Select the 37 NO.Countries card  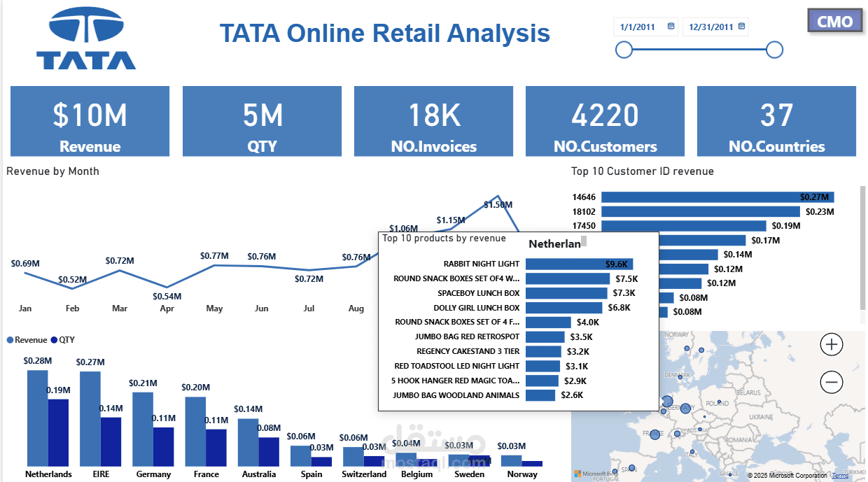(776, 121)
